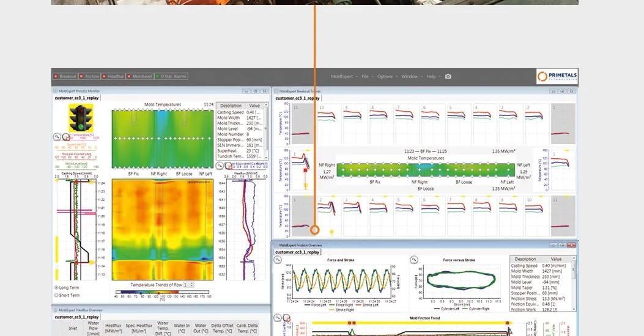The height and width of the screenshot is (336, 644).
Task: Click breakout trend chart number 6 top row
Action: click(433, 123)
